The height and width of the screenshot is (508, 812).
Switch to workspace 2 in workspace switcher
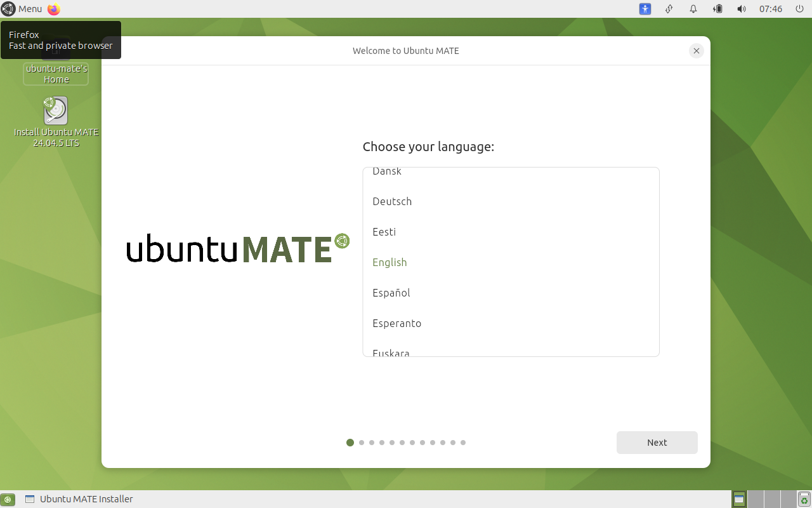point(756,499)
